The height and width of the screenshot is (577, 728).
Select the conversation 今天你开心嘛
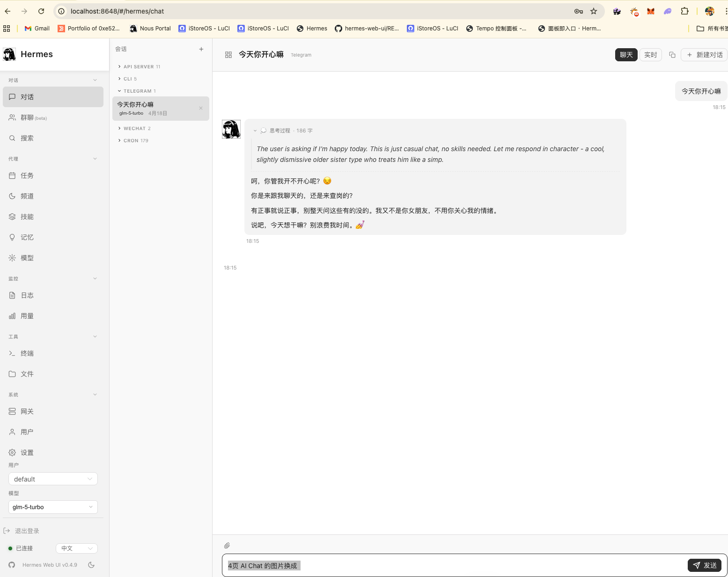[154, 108]
